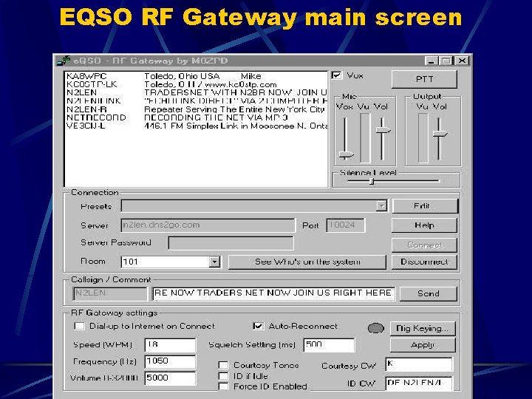Apply the RF Gateway settings
The height and width of the screenshot is (399, 532).
pos(423,345)
